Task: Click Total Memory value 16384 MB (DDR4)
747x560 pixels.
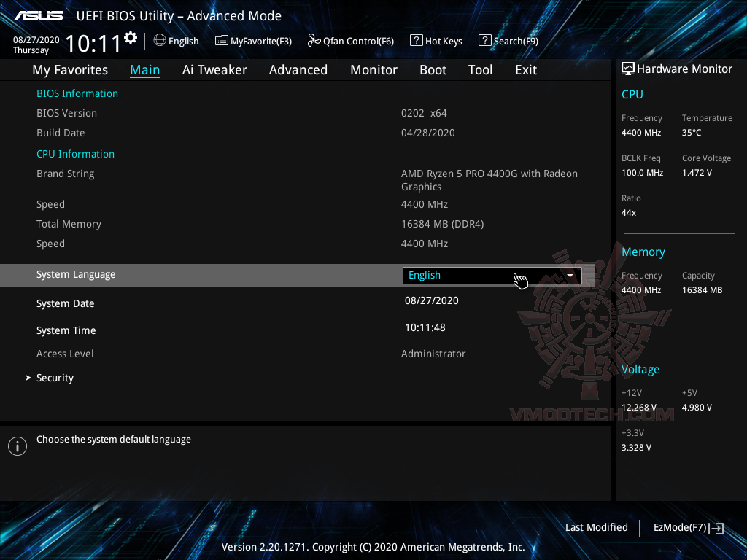Action: click(443, 224)
